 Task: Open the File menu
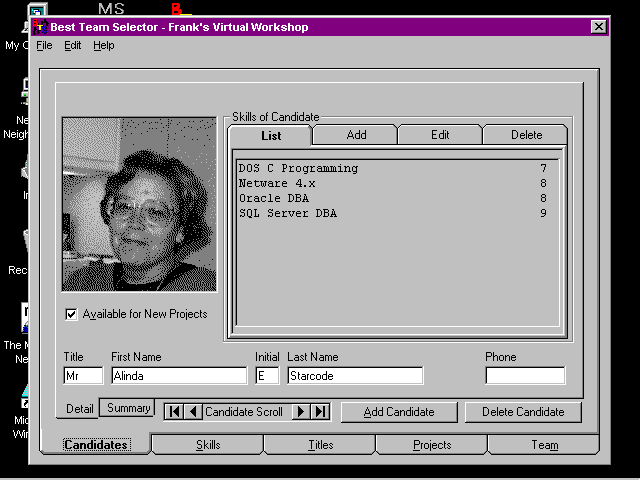coord(44,46)
